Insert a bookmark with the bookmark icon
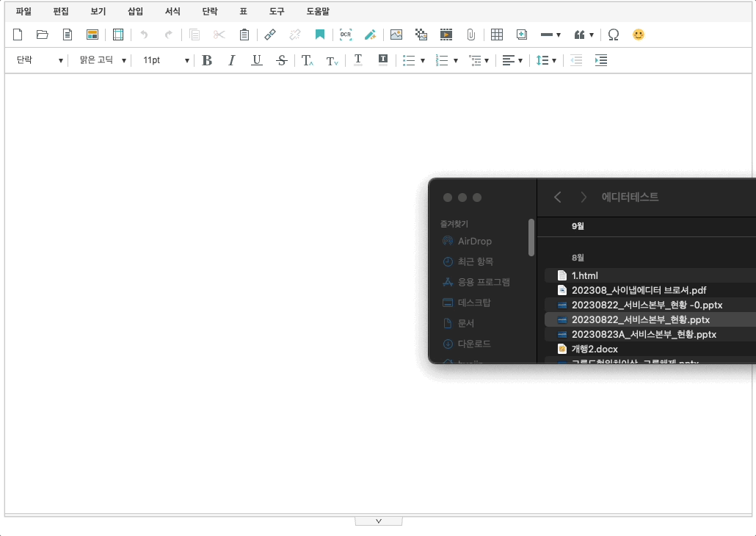The height and width of the screenshot is (536, 756). click(321, 35)
